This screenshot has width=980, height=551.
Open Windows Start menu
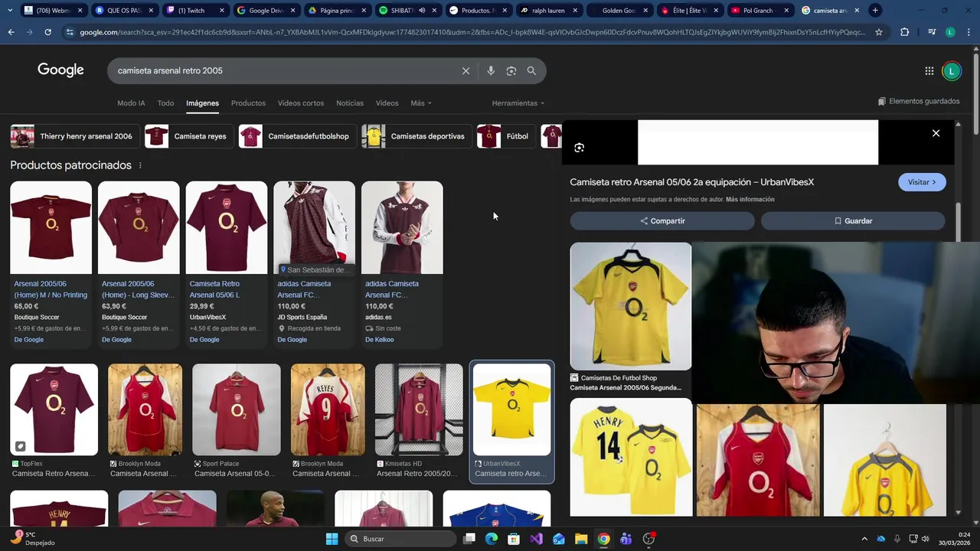(332, 539)
